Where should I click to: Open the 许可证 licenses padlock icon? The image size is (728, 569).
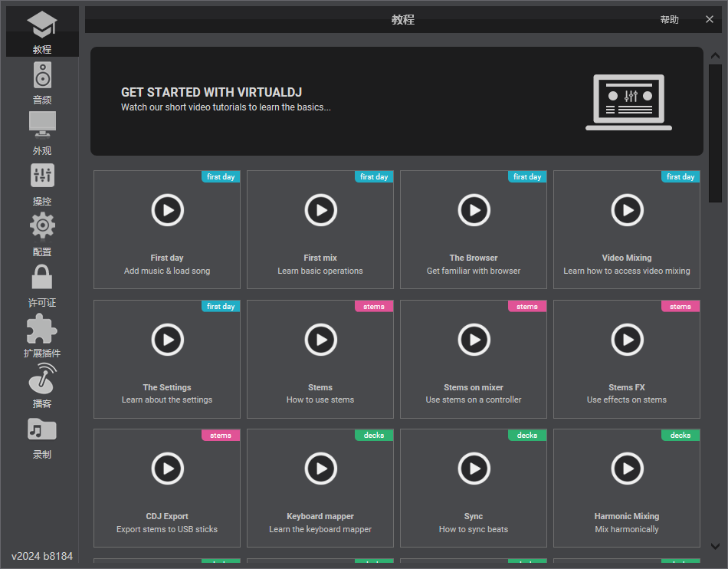pyautogui.click(x=42, y=277)
